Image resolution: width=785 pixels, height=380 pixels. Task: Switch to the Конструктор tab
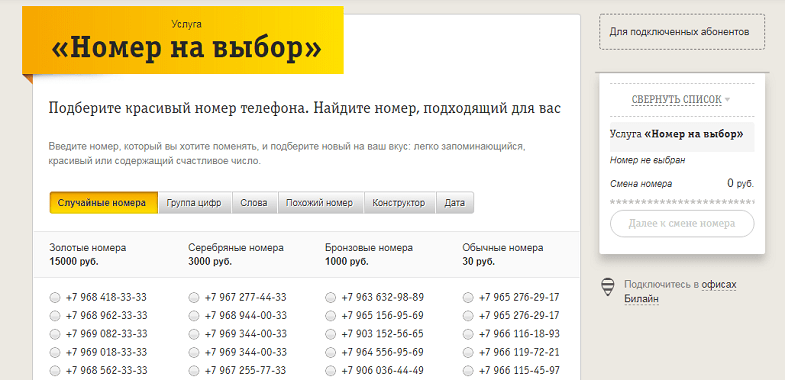point(400,203)
